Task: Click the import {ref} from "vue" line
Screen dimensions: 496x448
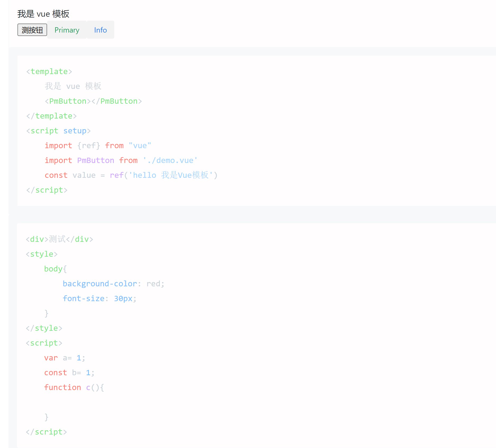Action: tap(98, 146)
